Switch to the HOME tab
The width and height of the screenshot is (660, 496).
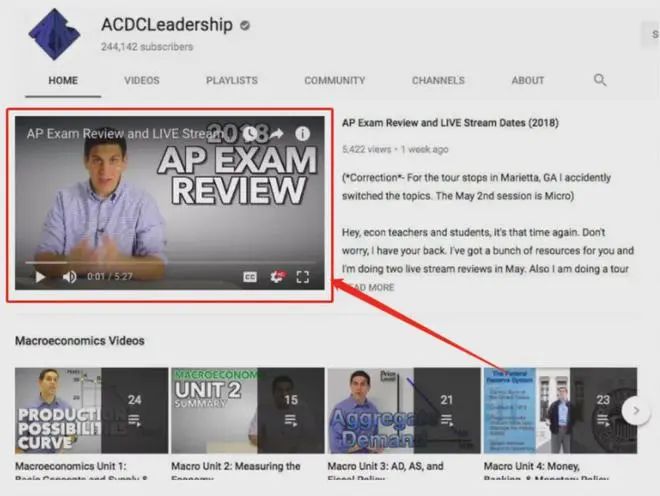(x=63, y=80)
